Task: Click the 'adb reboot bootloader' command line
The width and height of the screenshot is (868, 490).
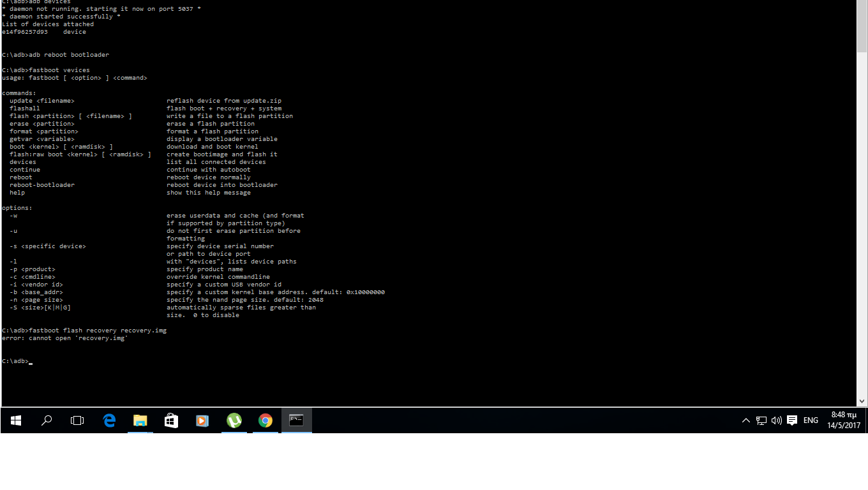Action: [56, 55]
